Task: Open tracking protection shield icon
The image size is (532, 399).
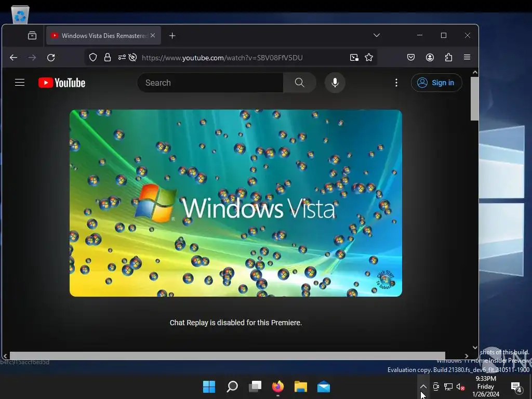Action: (92, 57)
